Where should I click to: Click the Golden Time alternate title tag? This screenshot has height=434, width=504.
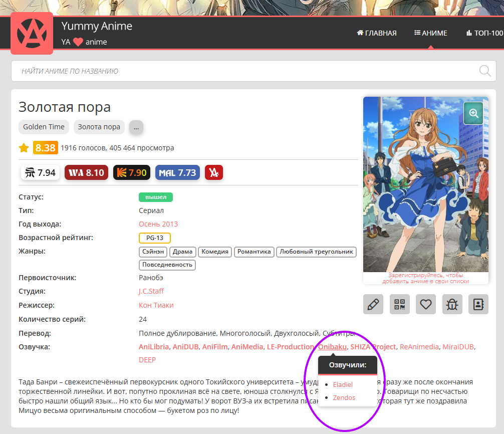coord(44,127)
